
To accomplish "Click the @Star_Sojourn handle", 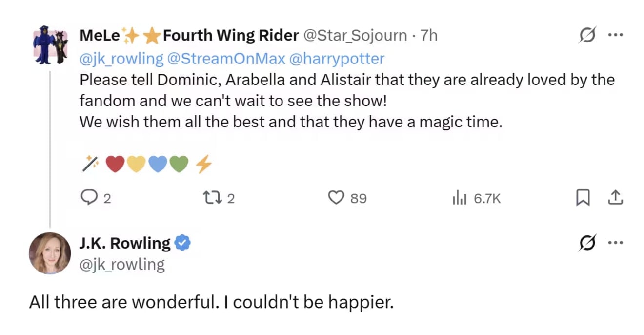I will pos(355,36).
